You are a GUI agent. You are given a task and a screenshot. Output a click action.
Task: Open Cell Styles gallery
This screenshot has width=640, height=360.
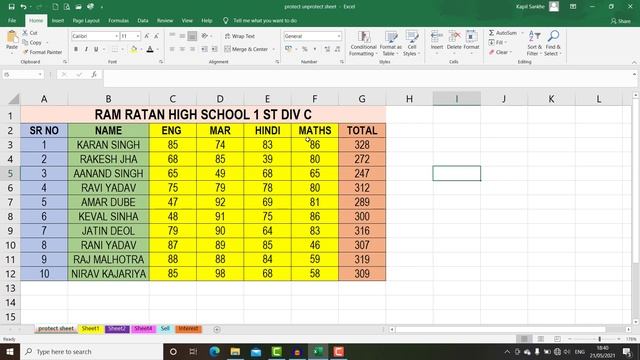[x=411, y=43]
